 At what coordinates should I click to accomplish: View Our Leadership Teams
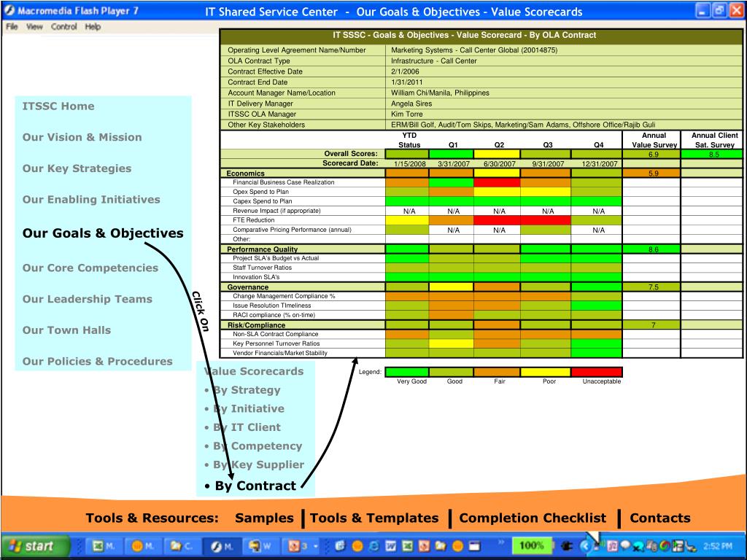coord(88,299)
